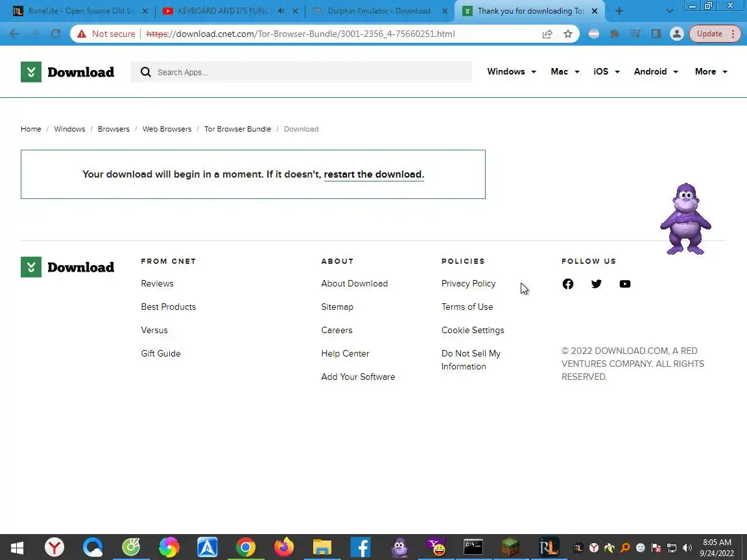
Task: Open the media control icon in the toolbar
Action: click(635, 34)
